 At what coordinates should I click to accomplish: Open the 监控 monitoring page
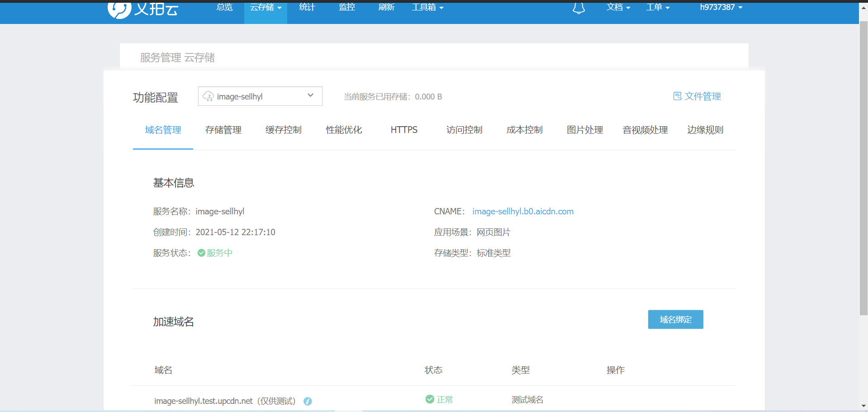[x=347, y=7]
